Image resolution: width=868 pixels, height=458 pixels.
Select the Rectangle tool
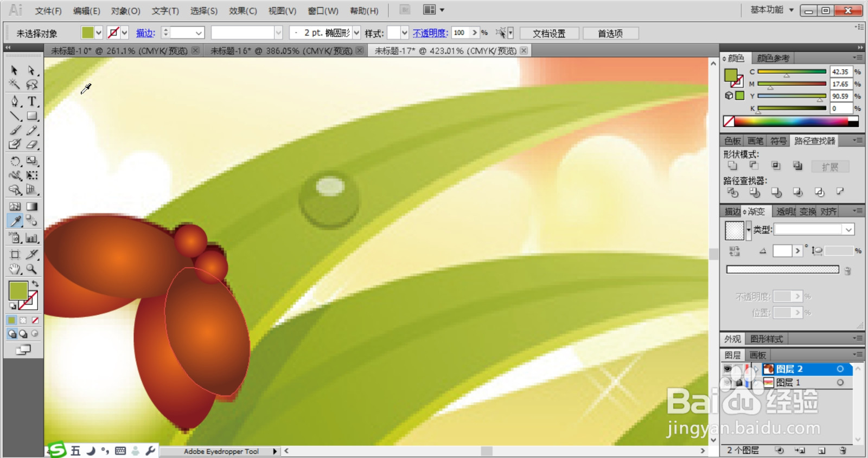coord(32,116)
